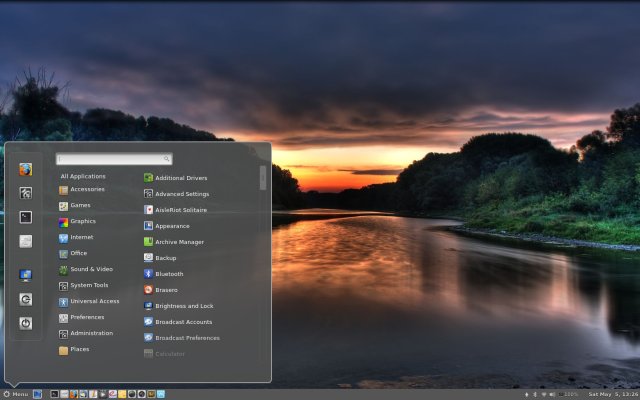This screenshot has width=640, height=400.
Task: Click the terminal launcher in the bottom panel
Action: [x=55, y=394]
